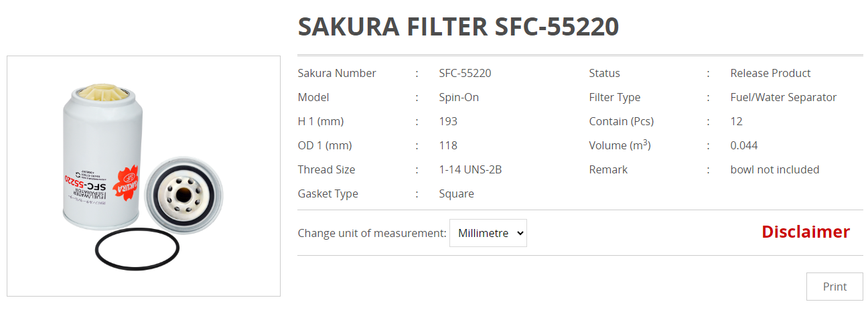Open the Millimetre unit dropdown
868x312 pixels.
[488, 233]
